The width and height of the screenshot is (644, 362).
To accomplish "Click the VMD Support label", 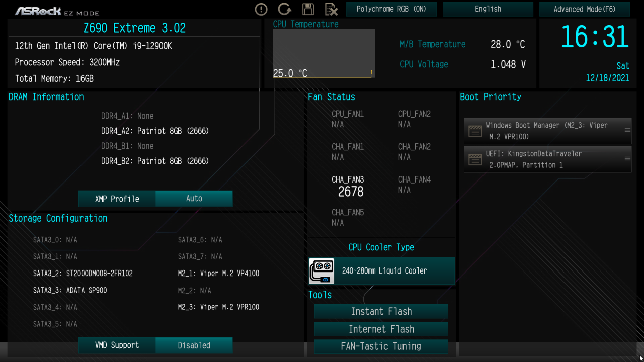I will 117,345.
